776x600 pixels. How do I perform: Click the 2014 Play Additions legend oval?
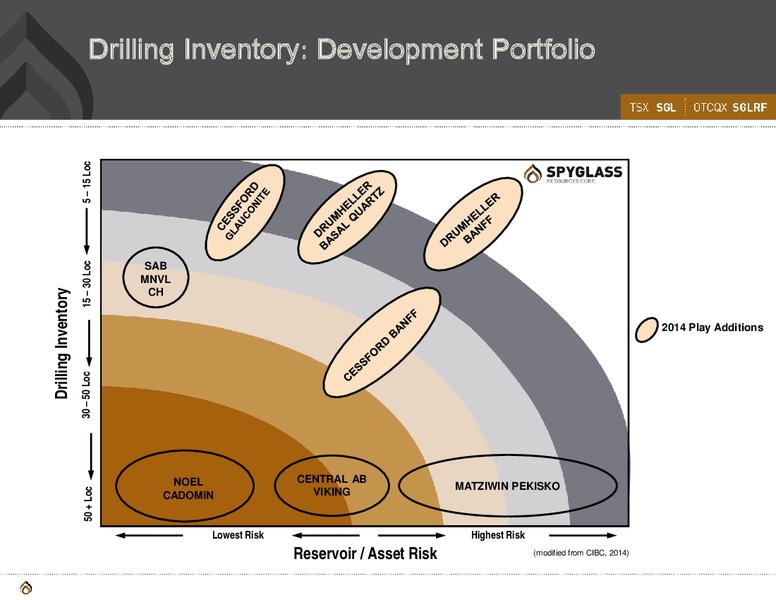(646, 330)
